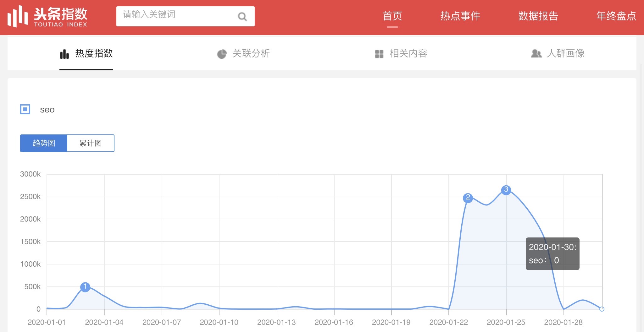Image resolution: width=644 pixels, height=332 pixels.
Task: Click the grid icon beside 相关内容
Action: click(x=379, y=54)
